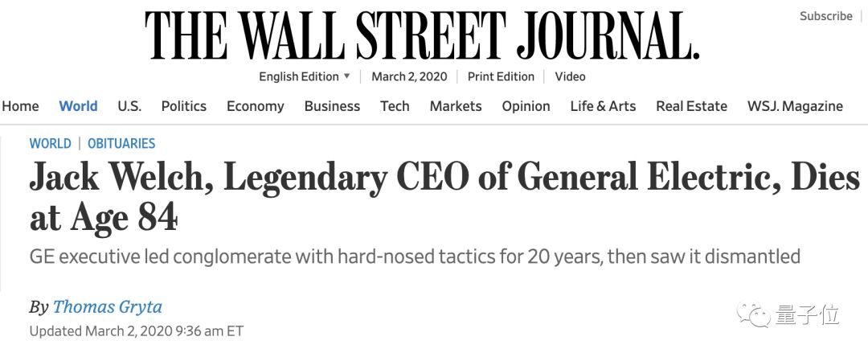Open WSJ. Magazine from the navigation
Image resolution: width=868 pixels, height=353 pixels.
click(x=795, y=106)
